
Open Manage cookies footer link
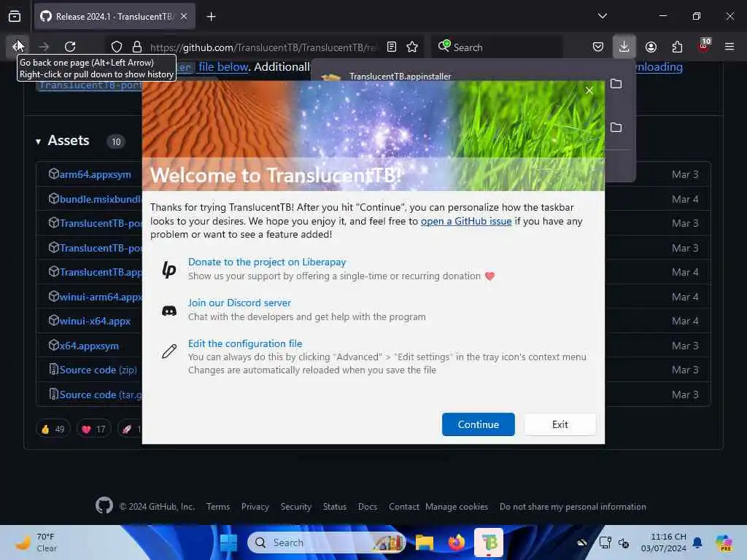[x=457, y=507]
